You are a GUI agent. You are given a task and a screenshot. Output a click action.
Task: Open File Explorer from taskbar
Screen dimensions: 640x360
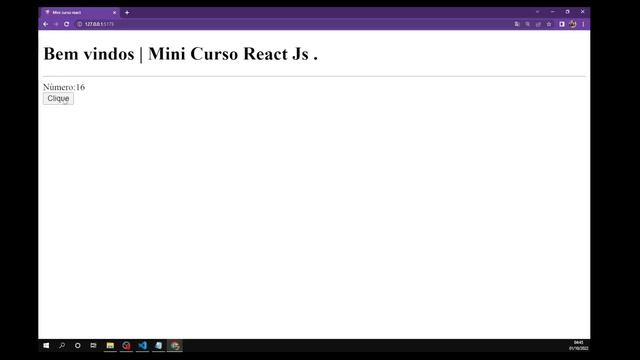(110, 346)
